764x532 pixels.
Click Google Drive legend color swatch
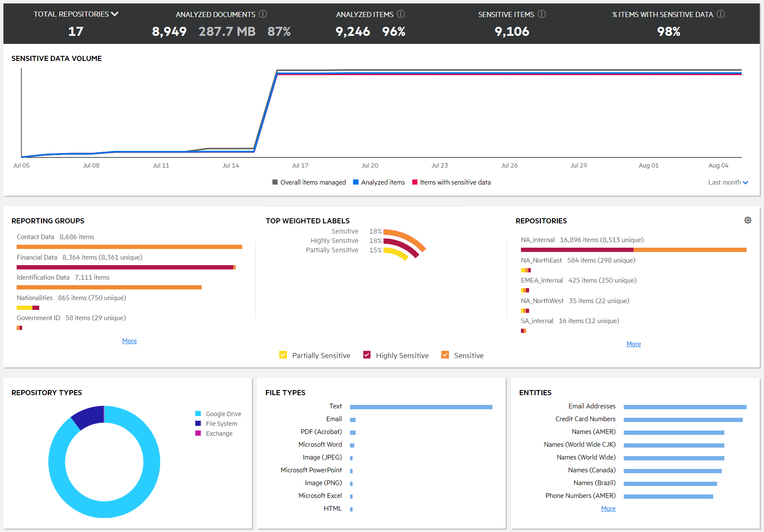198,413
